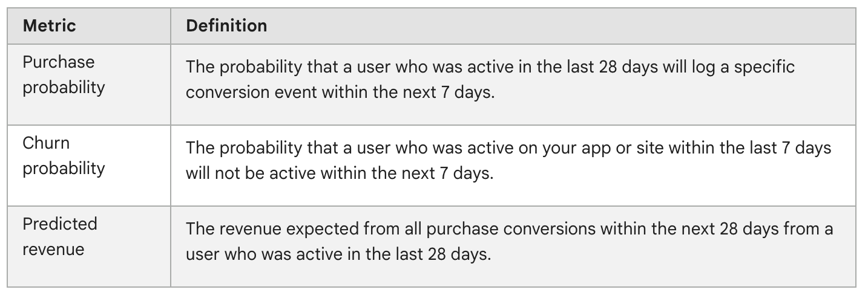This screenshot has width=868, height=307.
Task: Click 'The revenue expected from all purchase' line
Action: click(509, 229)
